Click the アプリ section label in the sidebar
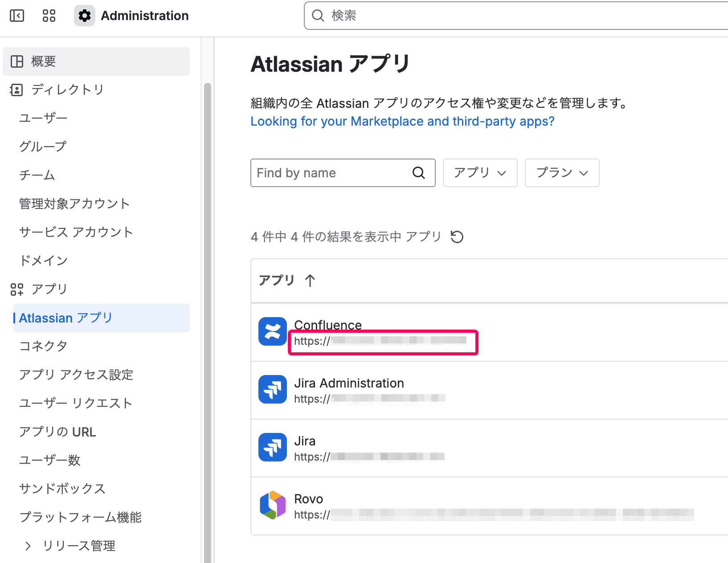The width and height of the screenshot is (728, 563). [49, 290]
